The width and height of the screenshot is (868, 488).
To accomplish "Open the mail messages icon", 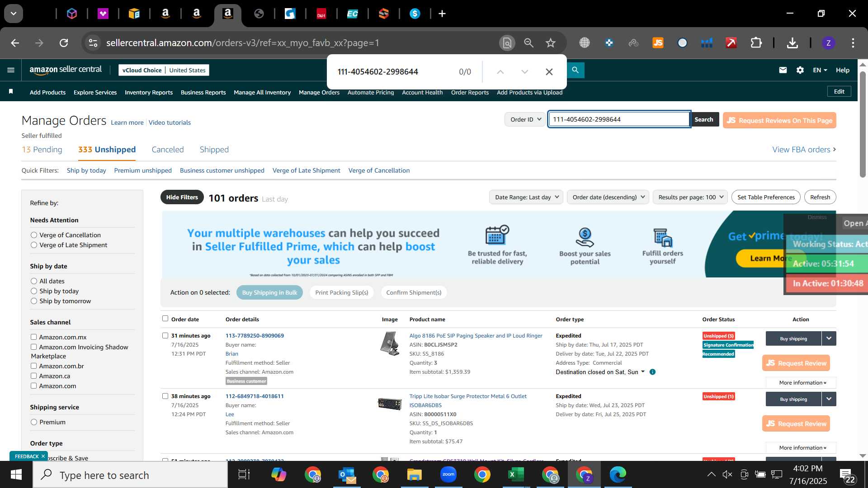I will (x=783, y=70).
